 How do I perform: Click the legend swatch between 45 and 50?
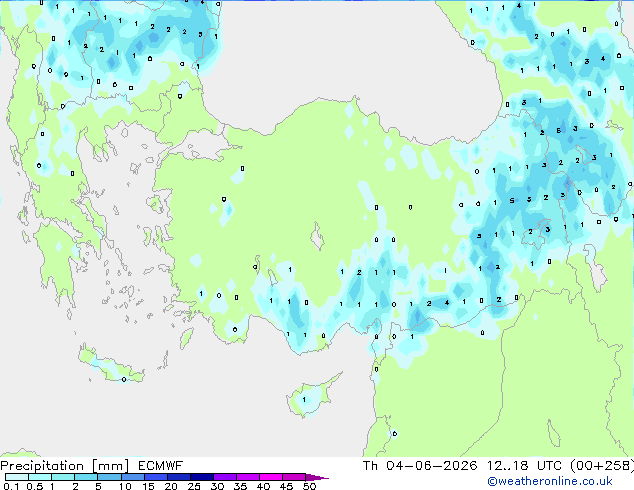pyautogui.click(x=294, y=477)
